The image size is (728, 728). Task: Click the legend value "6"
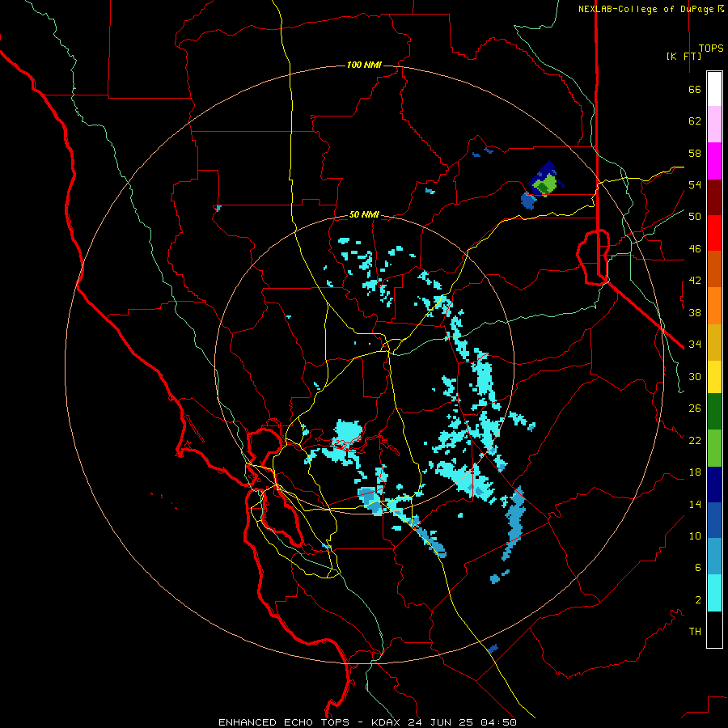tap(697, 567)
